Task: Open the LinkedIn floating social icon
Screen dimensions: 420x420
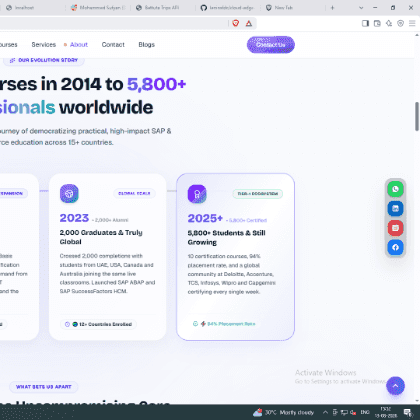Action: [x=395, y=209]
